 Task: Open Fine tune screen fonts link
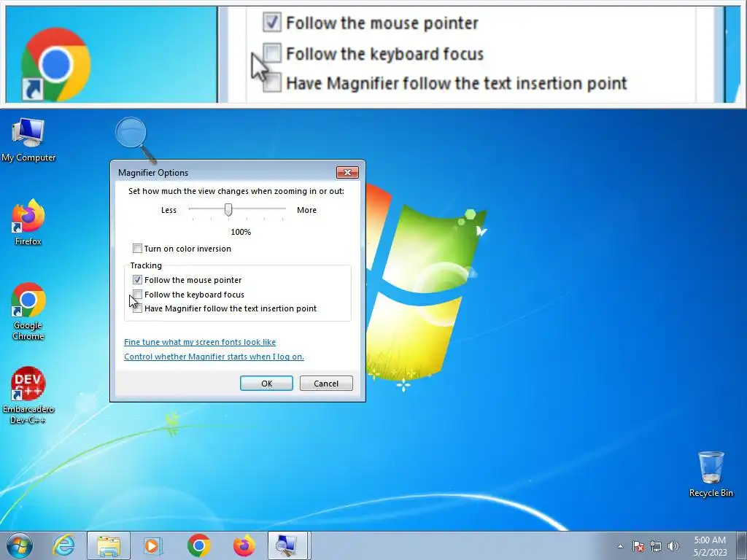[x=200, y=342]
